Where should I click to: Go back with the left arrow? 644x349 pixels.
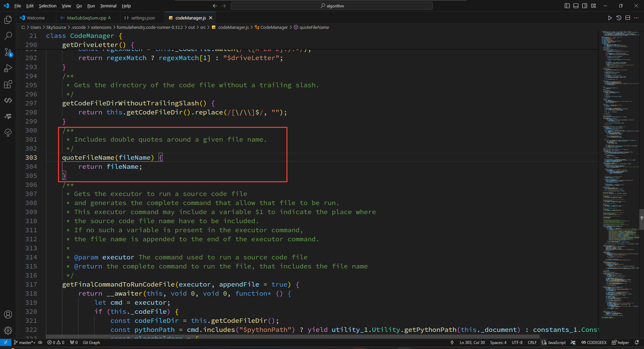[215, 6]
